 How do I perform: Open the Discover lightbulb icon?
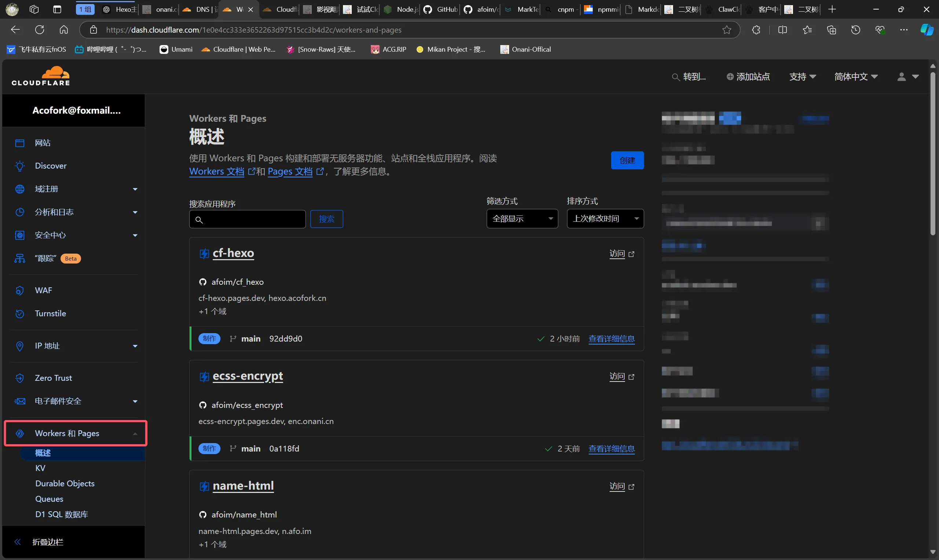tap(20, 166)
